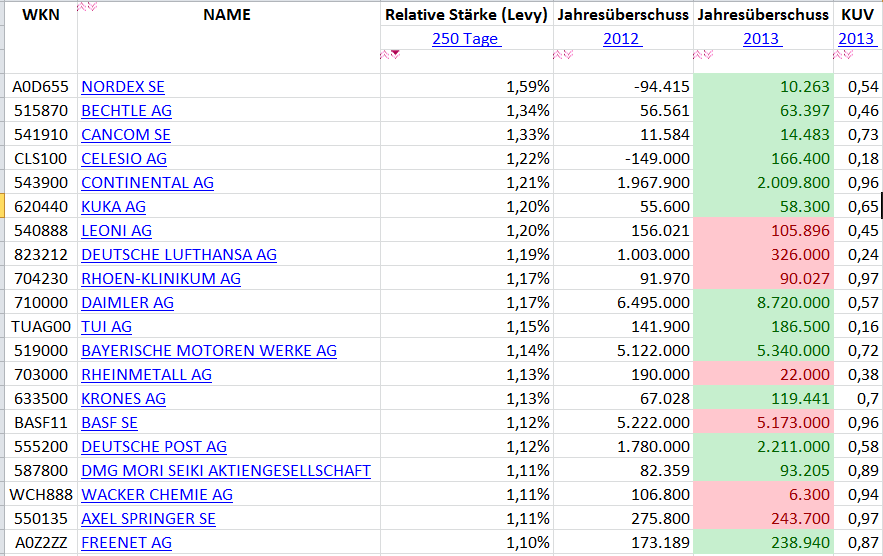The image size is (883, 556).
Task: Select 2012 value -149.000
Action: 623,159
